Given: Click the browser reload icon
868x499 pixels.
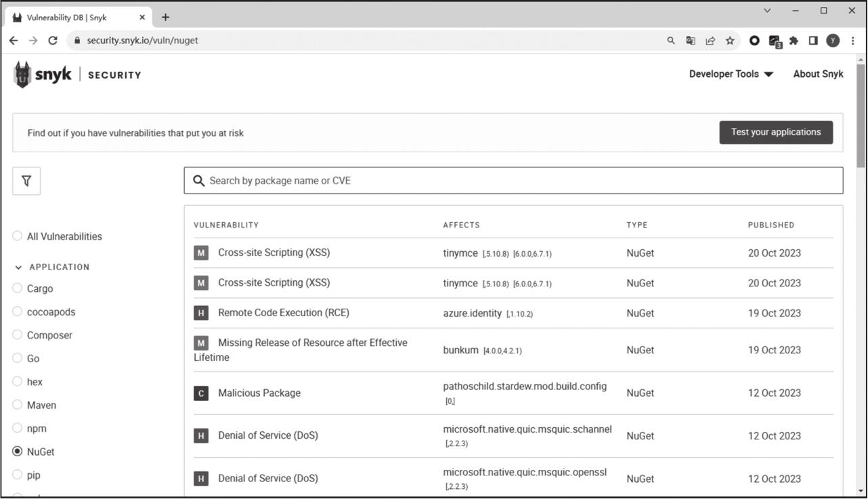Looking at the screenshot, I should click(53, 41).
